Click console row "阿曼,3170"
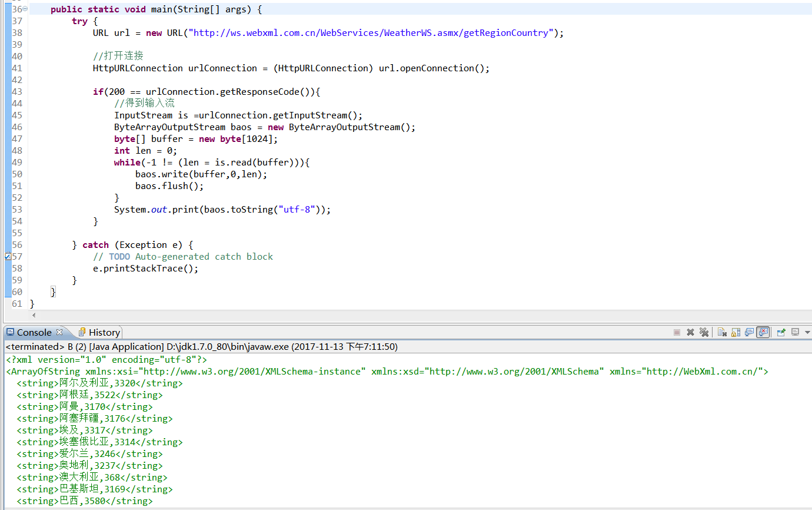The height and width of the screenshot is (510, 812). click(x=85, y=407)
